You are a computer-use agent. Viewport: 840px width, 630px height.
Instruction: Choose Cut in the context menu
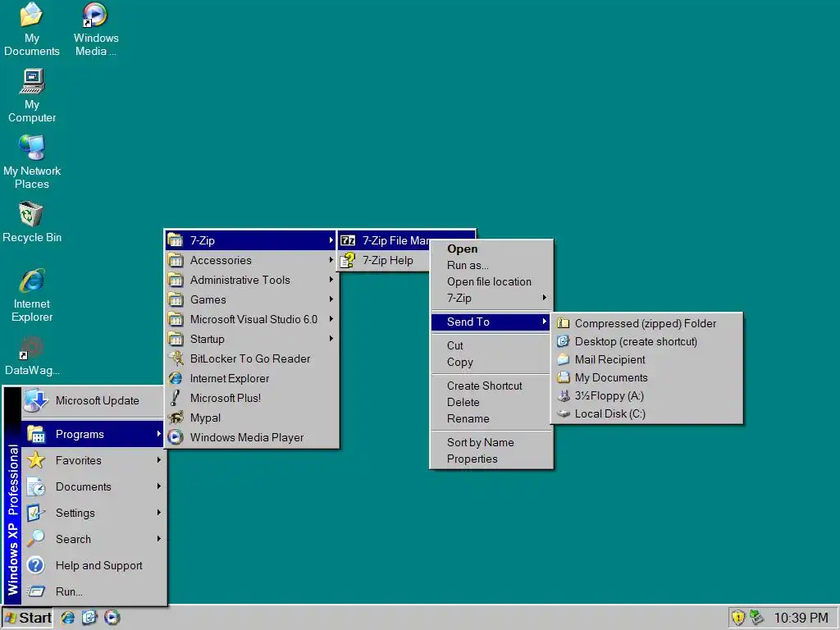491,345
